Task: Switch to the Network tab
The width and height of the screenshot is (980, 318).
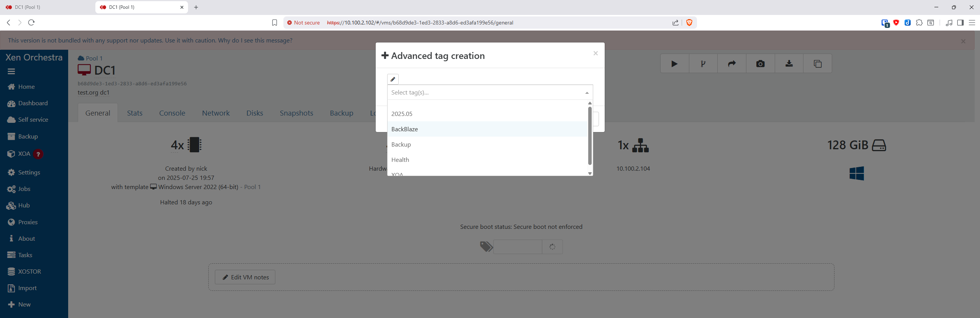Action: [216, 113]
